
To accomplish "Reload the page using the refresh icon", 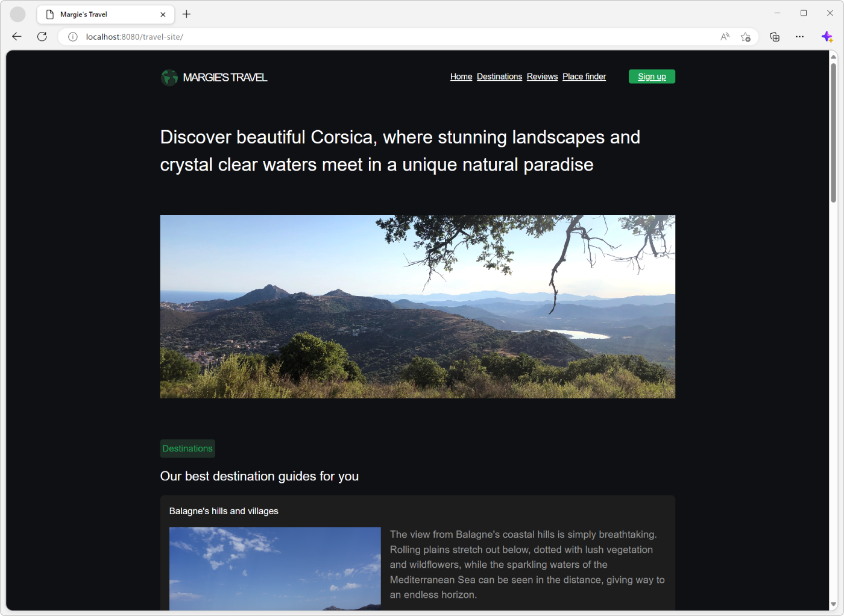I will click(42, 37).
